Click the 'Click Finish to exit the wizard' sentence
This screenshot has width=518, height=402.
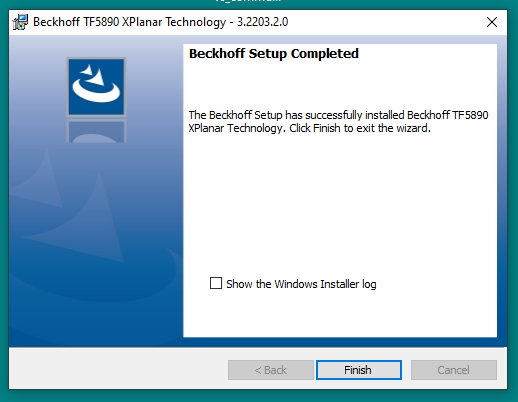click(x=360, y=128)
